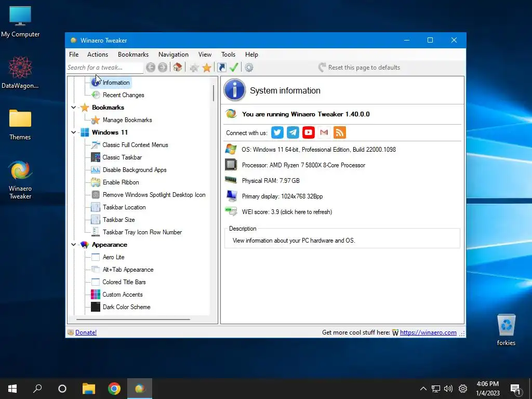This screenshot has width=532, height=399.
Task: Click the Donate! link
Action: 86,332
